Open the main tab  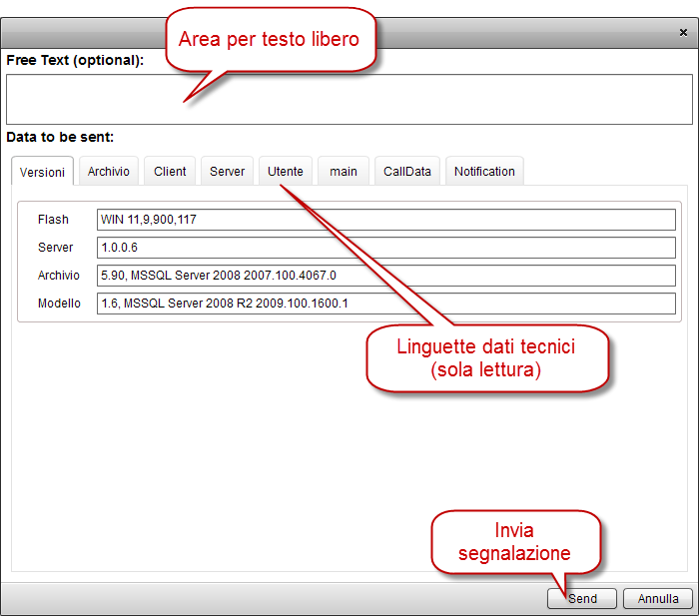tap(344, 172)
